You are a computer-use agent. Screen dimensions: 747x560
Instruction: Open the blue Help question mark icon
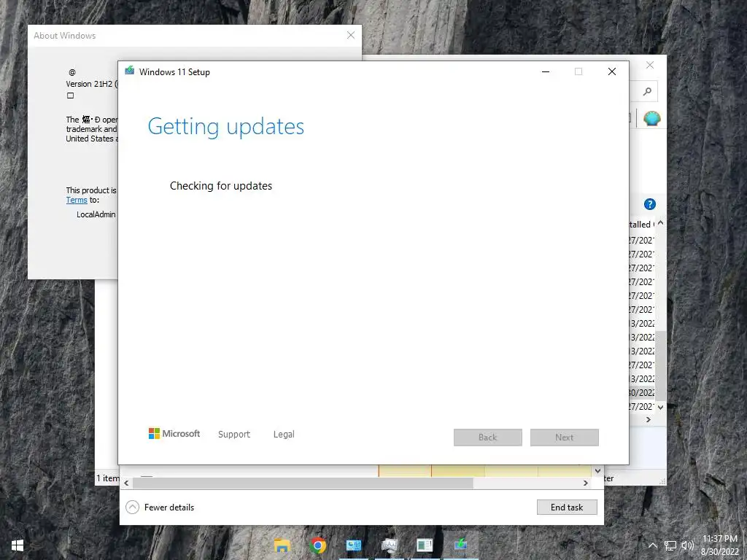click(650, 204)
